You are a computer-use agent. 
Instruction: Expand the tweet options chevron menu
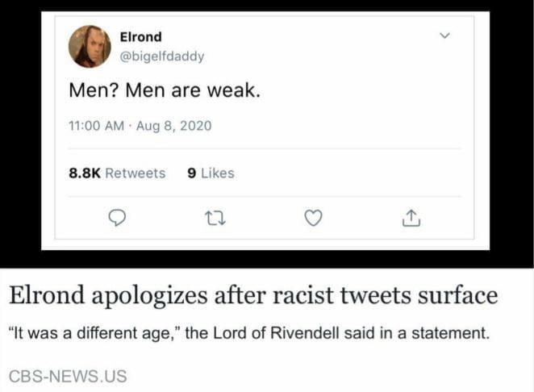click(x=442, y=36)
